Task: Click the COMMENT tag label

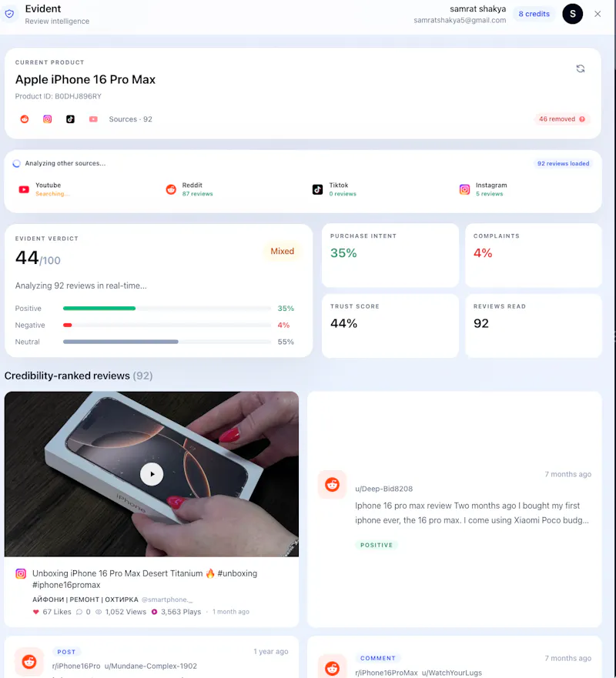Action: (x=377, y=658)
